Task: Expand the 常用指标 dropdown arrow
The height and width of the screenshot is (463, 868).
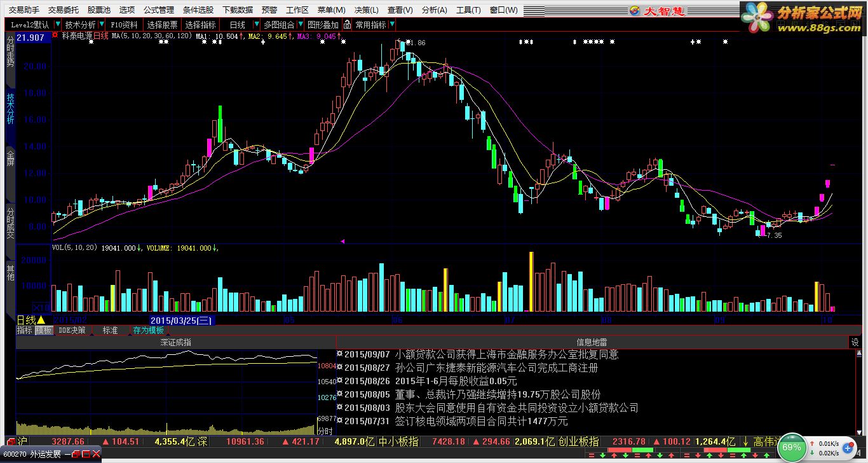Action: coord(392,25)
